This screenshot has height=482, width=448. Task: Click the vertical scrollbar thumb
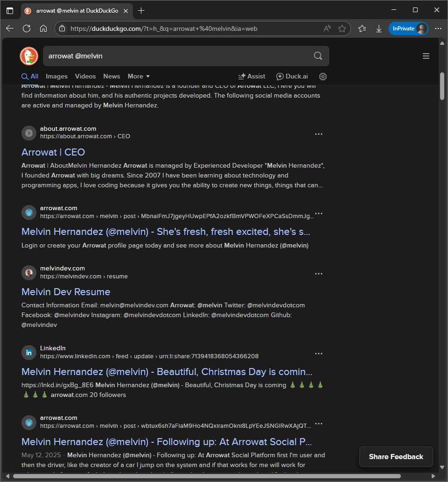442,86
